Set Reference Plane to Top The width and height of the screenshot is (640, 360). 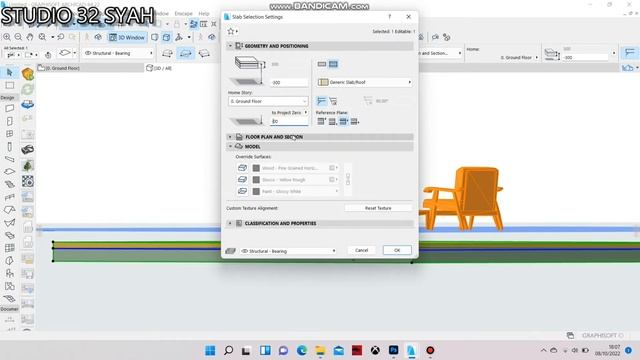pyautogui.click(x=322, y=121)
